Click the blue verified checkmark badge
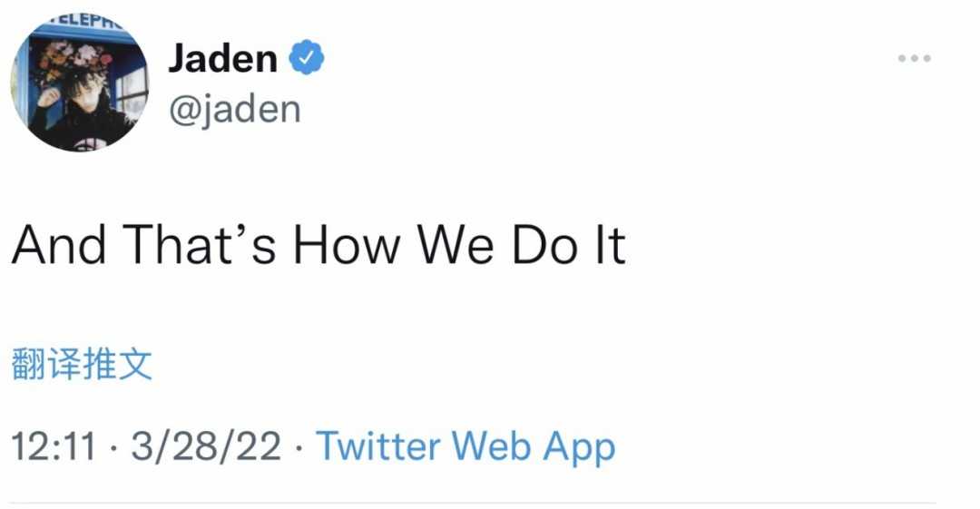 pos(307,57)
